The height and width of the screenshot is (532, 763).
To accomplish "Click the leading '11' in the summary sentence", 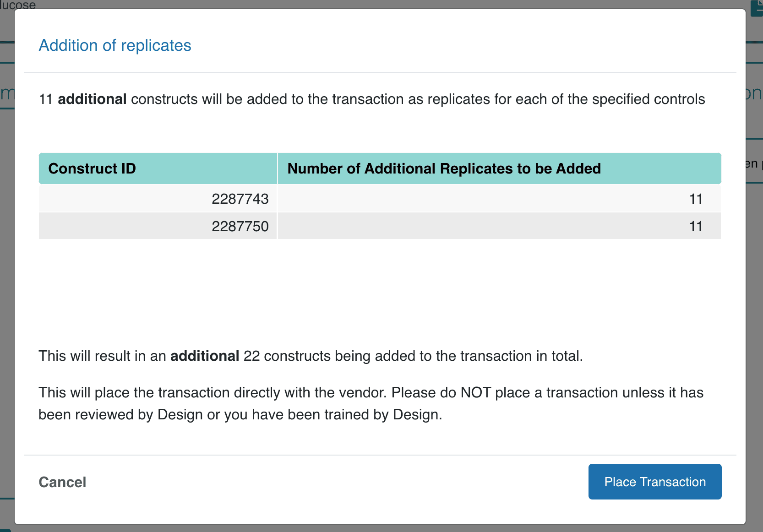I will coord(46,99).
